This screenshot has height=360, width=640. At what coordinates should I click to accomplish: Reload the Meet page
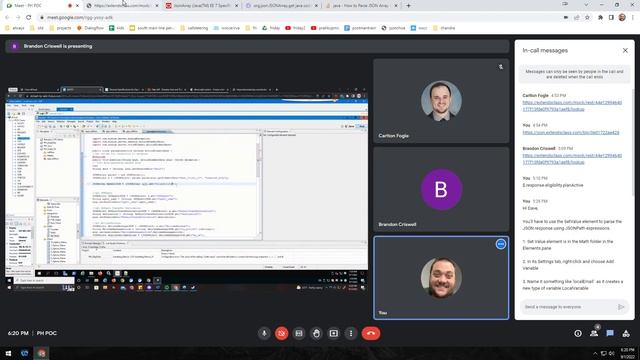click(29, 18)
